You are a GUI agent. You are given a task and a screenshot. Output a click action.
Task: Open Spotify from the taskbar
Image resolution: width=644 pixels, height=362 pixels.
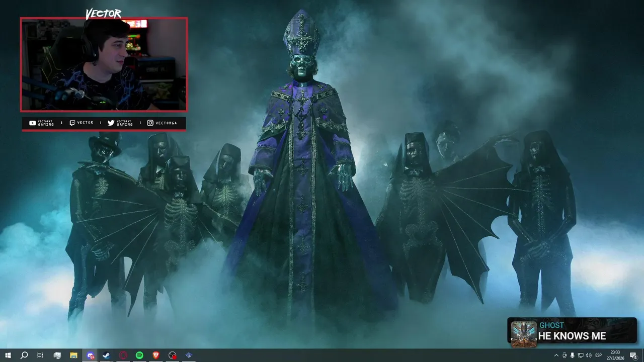click(139, 355)
